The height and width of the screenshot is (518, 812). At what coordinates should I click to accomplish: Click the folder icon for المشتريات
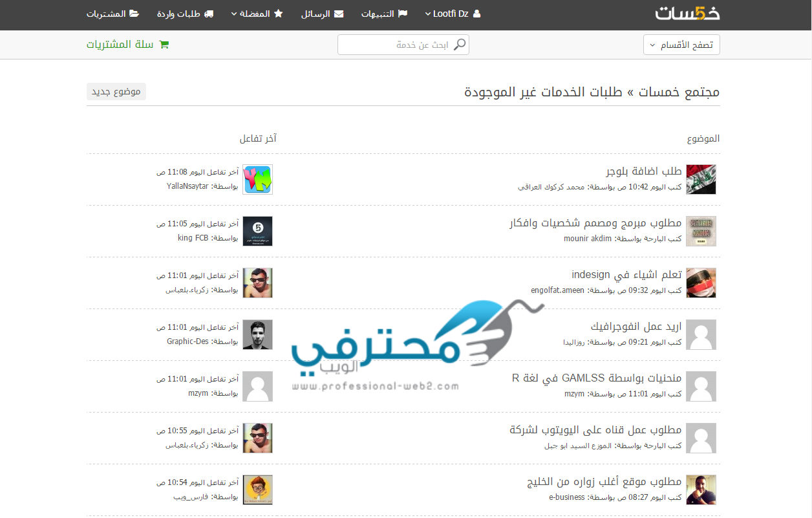tap(134, 14)
